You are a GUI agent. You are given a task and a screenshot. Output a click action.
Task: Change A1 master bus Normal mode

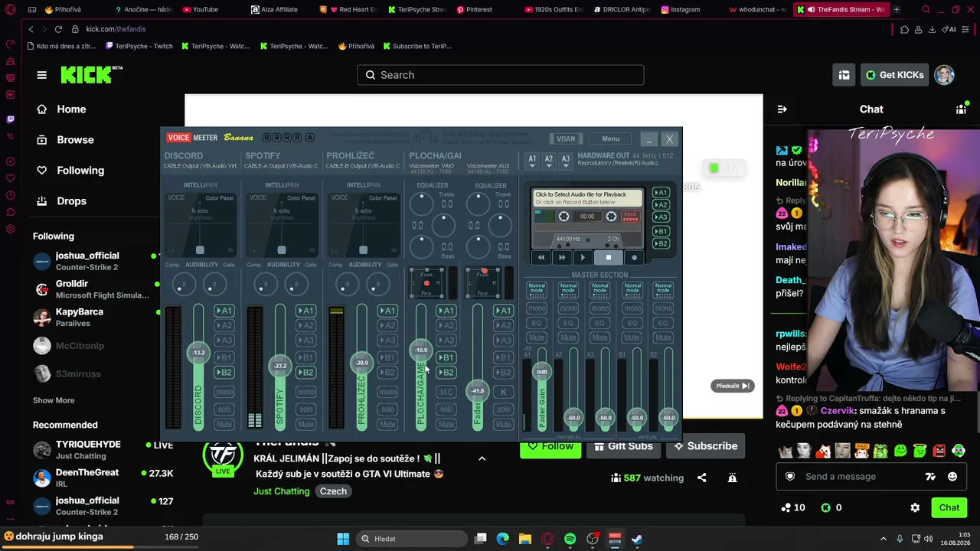536,289
